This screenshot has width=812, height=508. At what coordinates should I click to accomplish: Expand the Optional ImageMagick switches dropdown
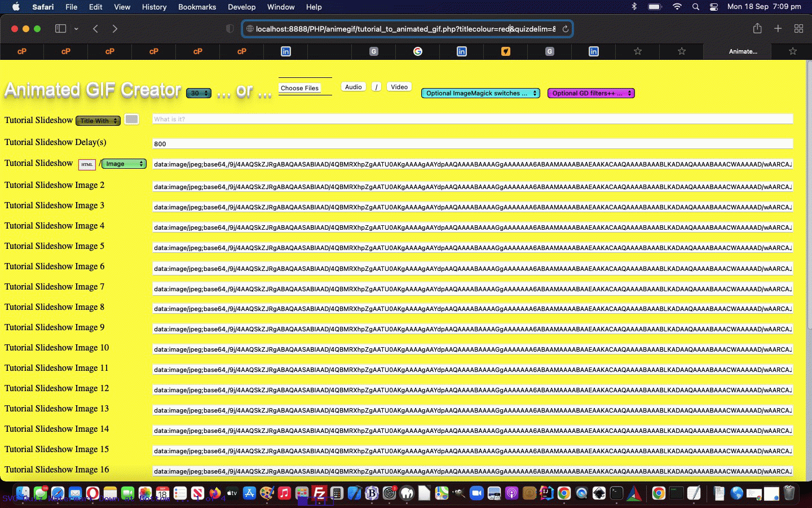coord(480,93)
